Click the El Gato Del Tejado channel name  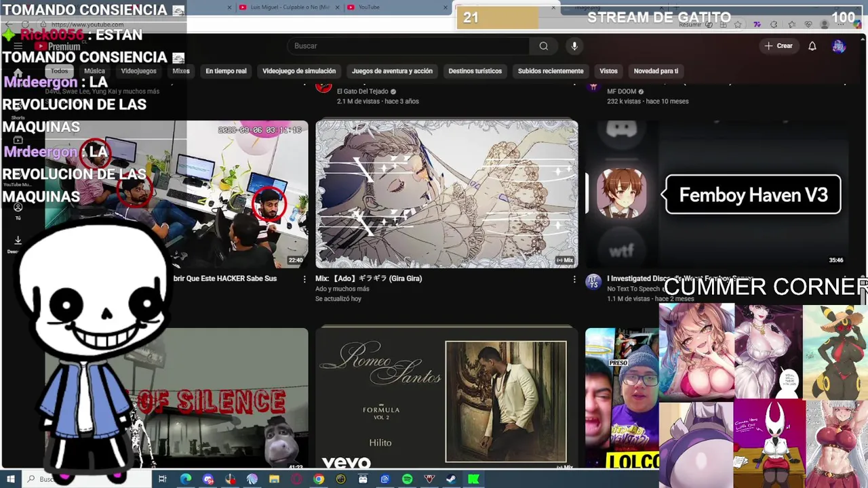pos(363,91)
